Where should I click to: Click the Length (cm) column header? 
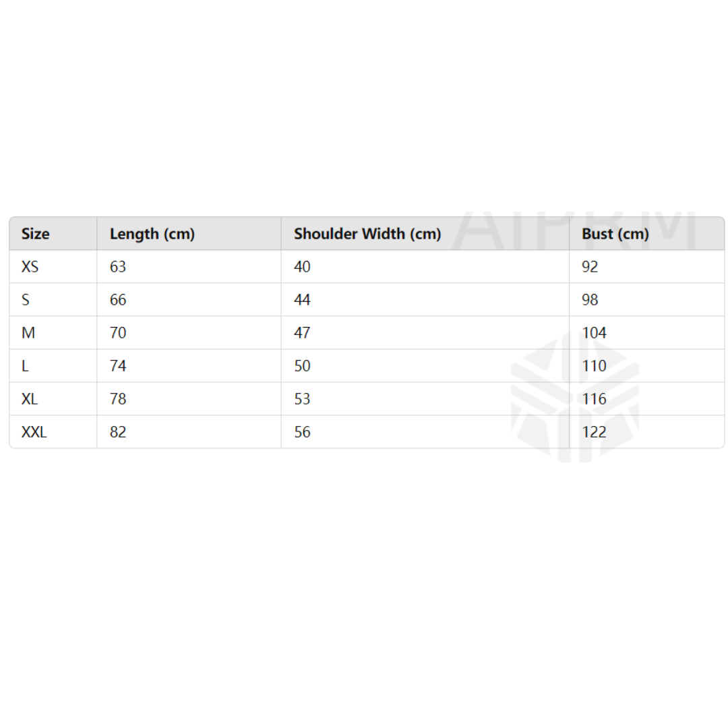tap(152, 234)
